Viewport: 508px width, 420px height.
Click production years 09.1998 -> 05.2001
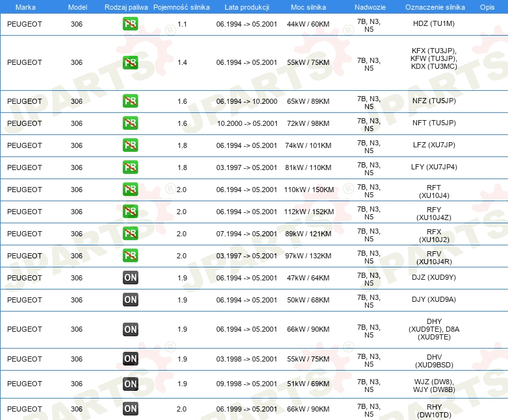[x=247, y=384]
